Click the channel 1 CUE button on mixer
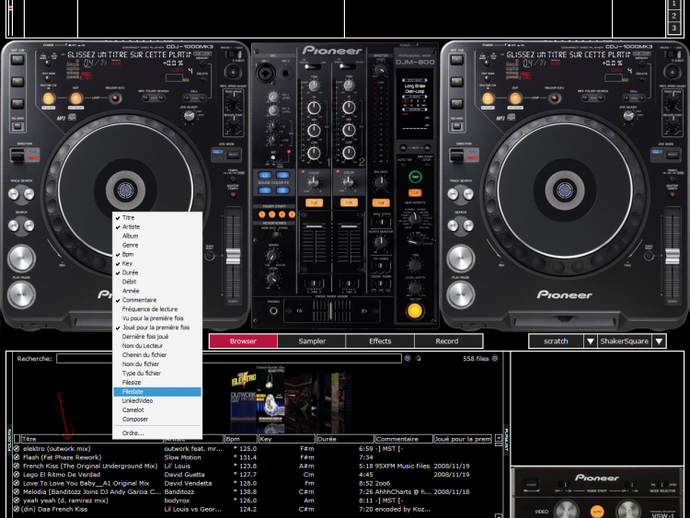The width and height of the screenshot is (690, 518). (314, 203)
